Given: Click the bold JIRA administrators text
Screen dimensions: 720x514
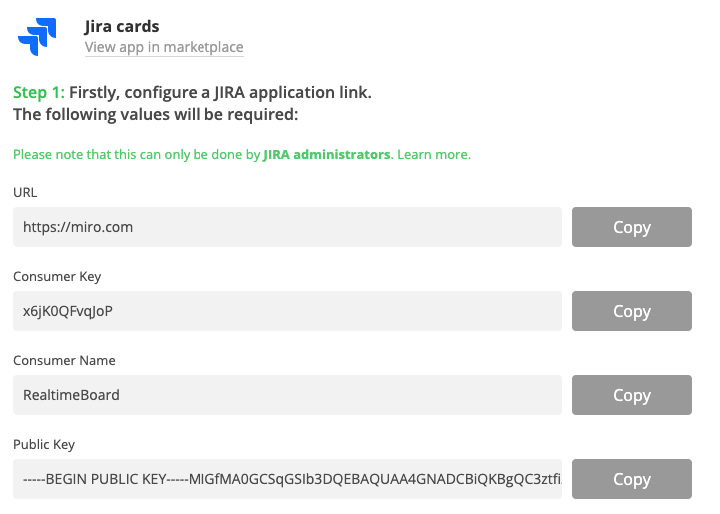Looking at the screenshot, I should point(326,155).
